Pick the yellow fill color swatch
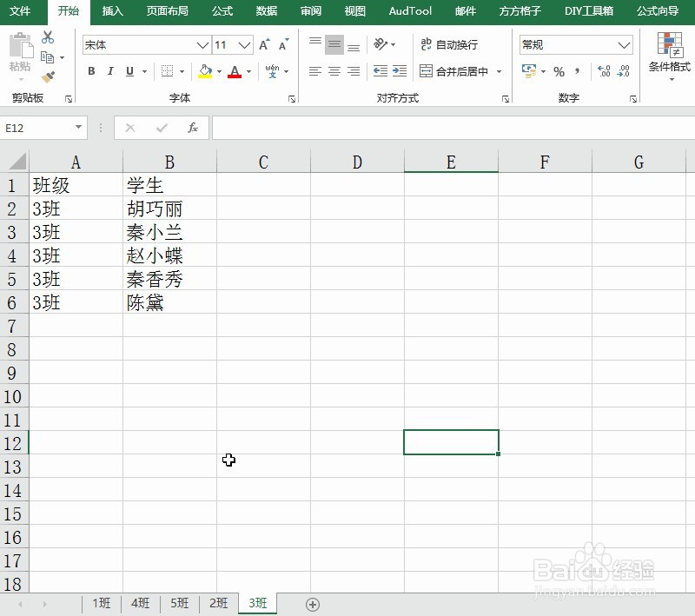This screenshot has height=616, width=695. coord(205,77)
